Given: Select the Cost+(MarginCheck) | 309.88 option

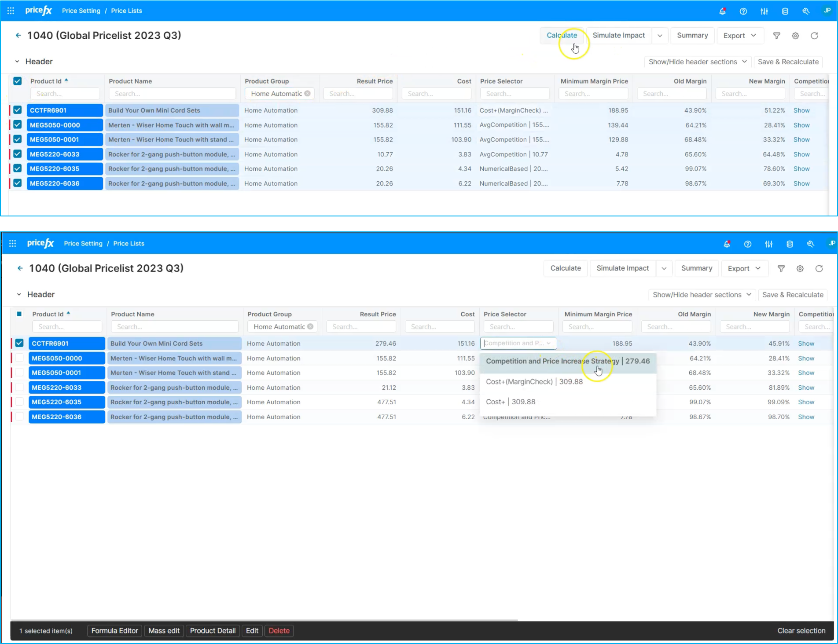Looking at the screenshot, I should 534,381.
